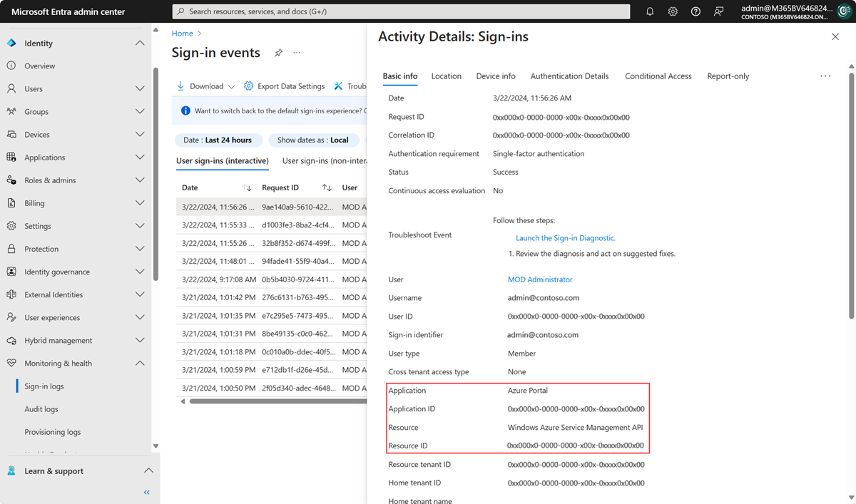Toggle sort order on the Date column
This screenshot has height=504, width=856.
coord(248,187)
